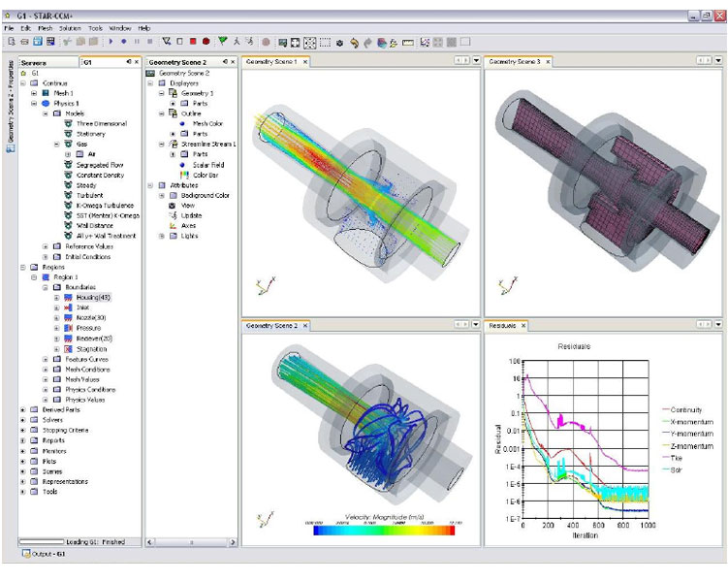Viewport: 728px width, 582px height.
Task: Click the Update node icon in scene tree
Action: 174,215
